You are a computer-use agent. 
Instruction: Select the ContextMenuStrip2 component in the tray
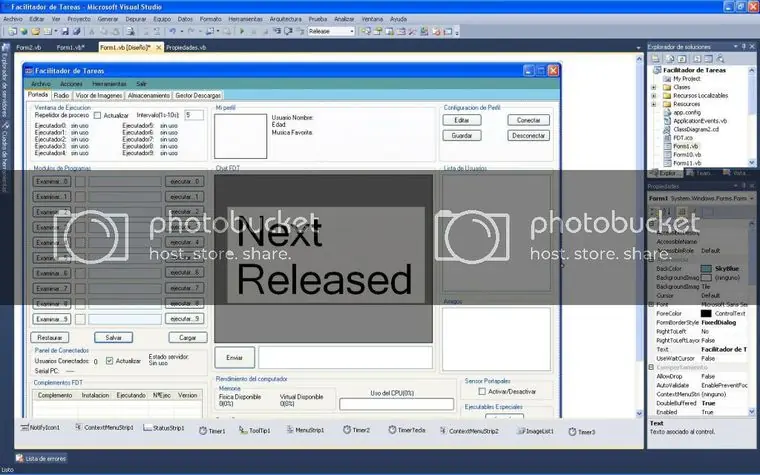pyautogui.click(x=469, y=431)
